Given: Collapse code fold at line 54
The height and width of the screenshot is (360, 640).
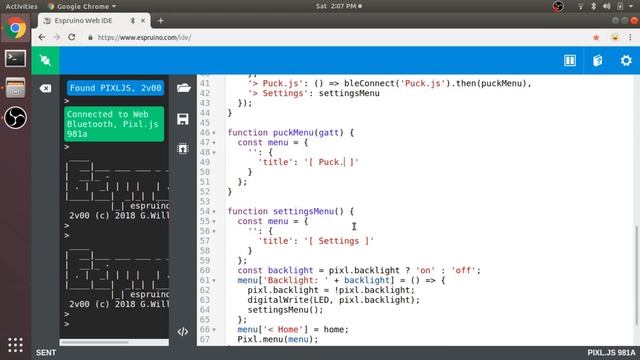Looking at the screenshot, I should coord(214,212).
